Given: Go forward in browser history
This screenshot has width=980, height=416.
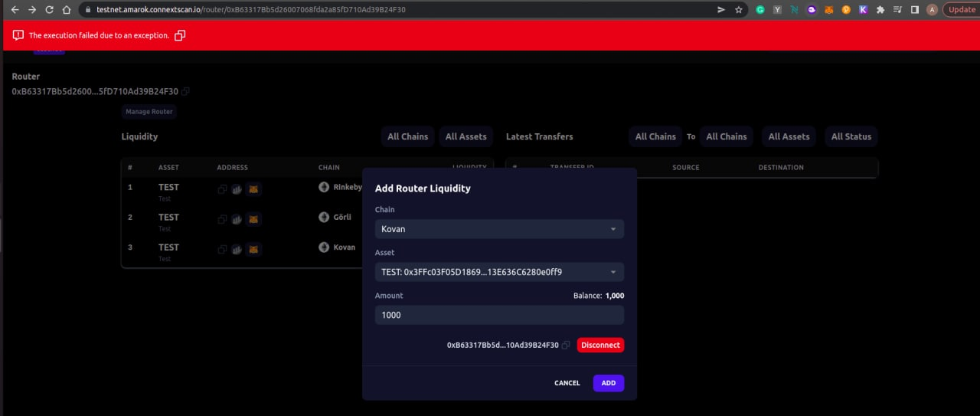Looking at the screenshot, I should 32,10.
